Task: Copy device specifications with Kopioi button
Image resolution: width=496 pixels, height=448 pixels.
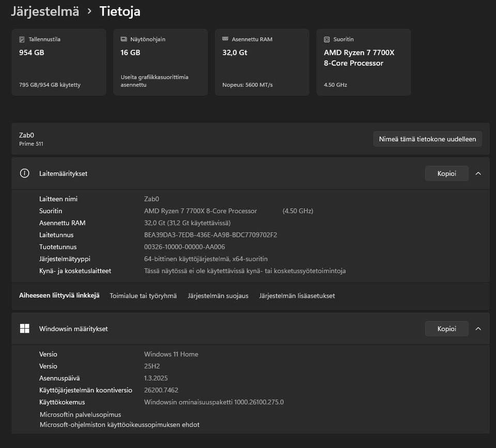Action: pyautogui.click(x=446, y=174)
